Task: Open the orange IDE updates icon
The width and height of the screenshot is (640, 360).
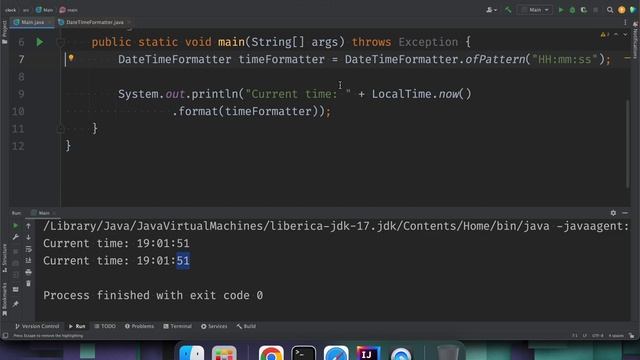Action: point(622,10)
